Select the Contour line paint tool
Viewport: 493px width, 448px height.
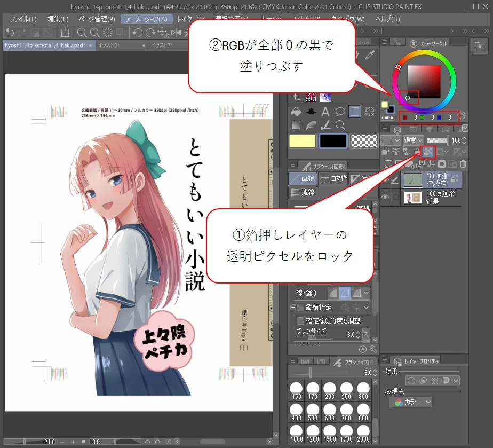pos(311,125)
